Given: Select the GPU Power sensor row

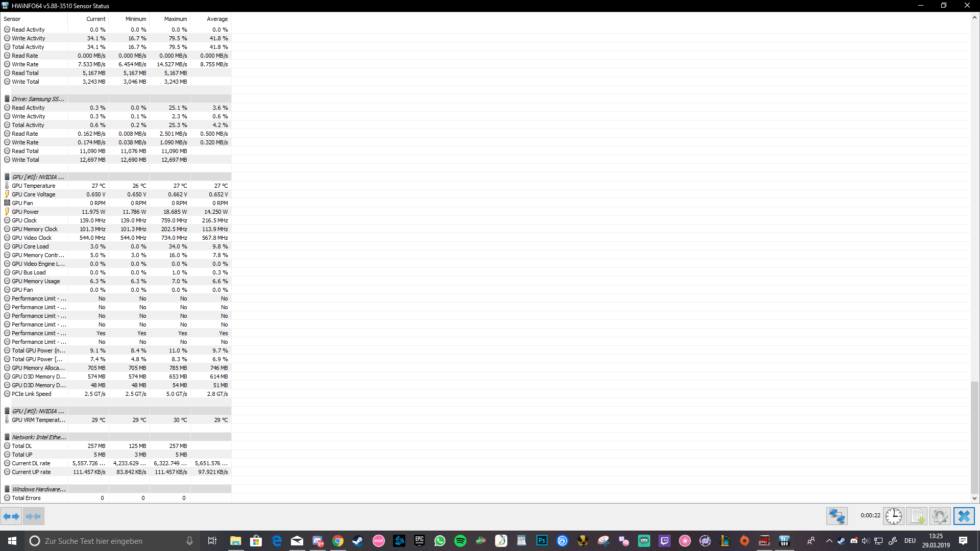Looking at the screenshot, I should pyautogui.click(x=26, y=212).
